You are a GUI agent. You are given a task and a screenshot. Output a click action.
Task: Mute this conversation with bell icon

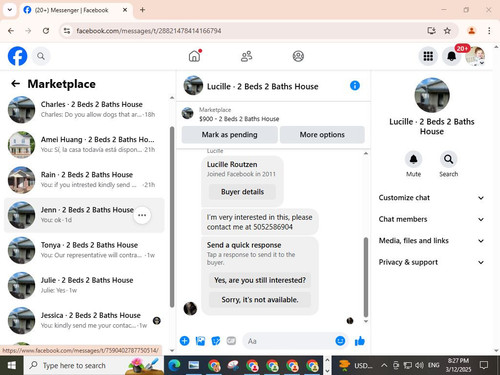pos(413,159)
